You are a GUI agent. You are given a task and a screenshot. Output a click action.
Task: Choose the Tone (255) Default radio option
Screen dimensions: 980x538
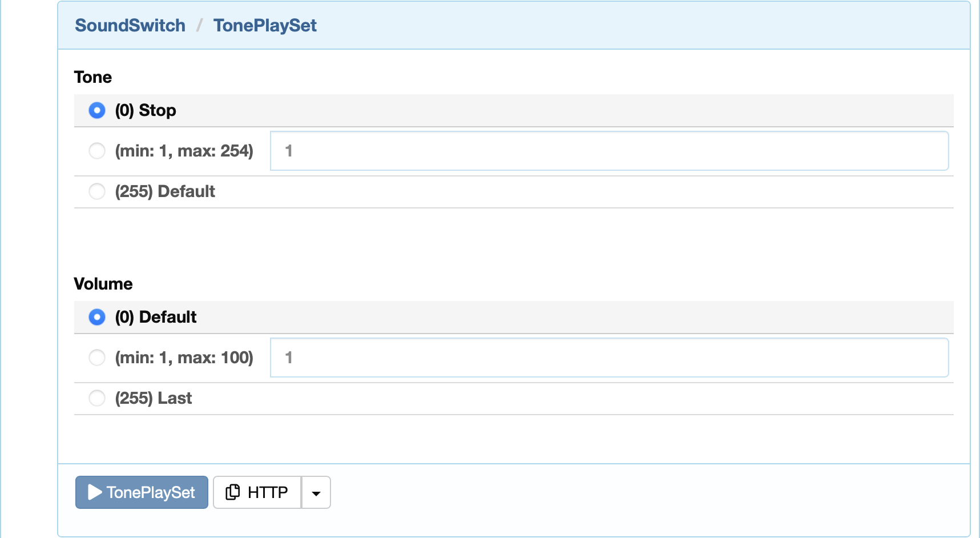coord(97,191)
